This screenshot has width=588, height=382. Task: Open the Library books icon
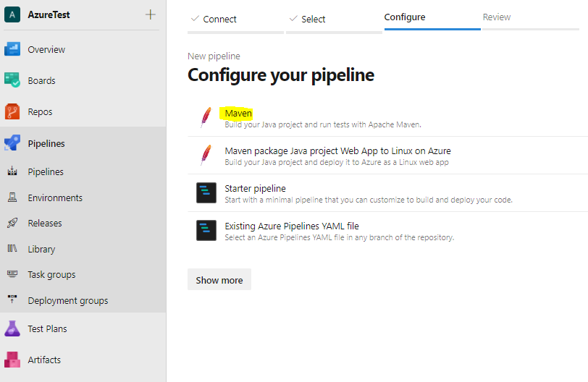(x=12, y=249)
